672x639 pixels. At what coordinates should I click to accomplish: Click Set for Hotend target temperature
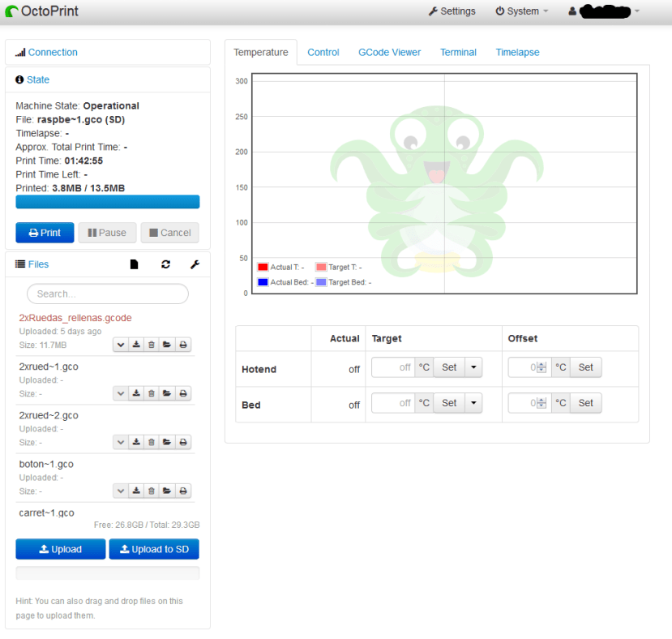449,367
